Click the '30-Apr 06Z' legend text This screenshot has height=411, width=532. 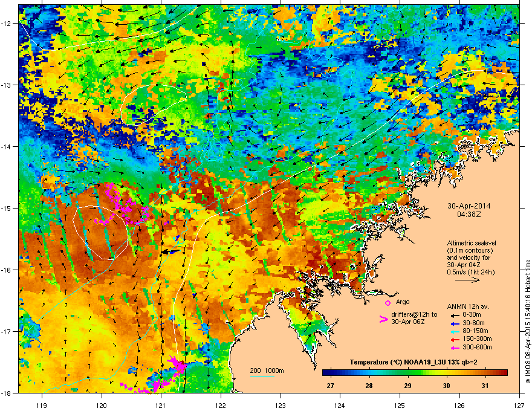click(408, 322)
